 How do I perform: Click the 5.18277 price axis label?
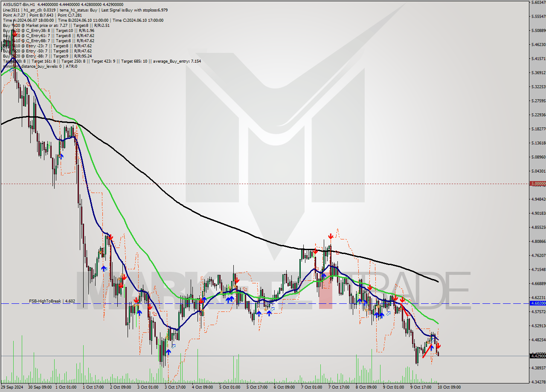(x=538, y=129)
